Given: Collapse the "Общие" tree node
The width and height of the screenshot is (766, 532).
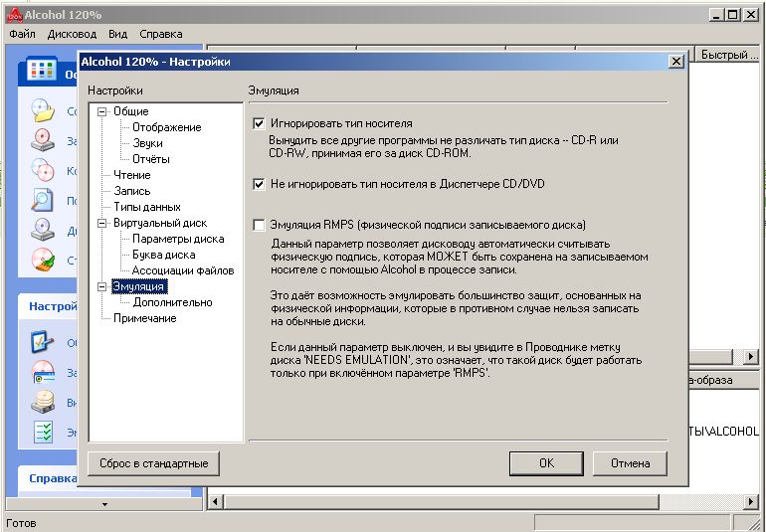Looking at the screenshot, I should 101,112.
